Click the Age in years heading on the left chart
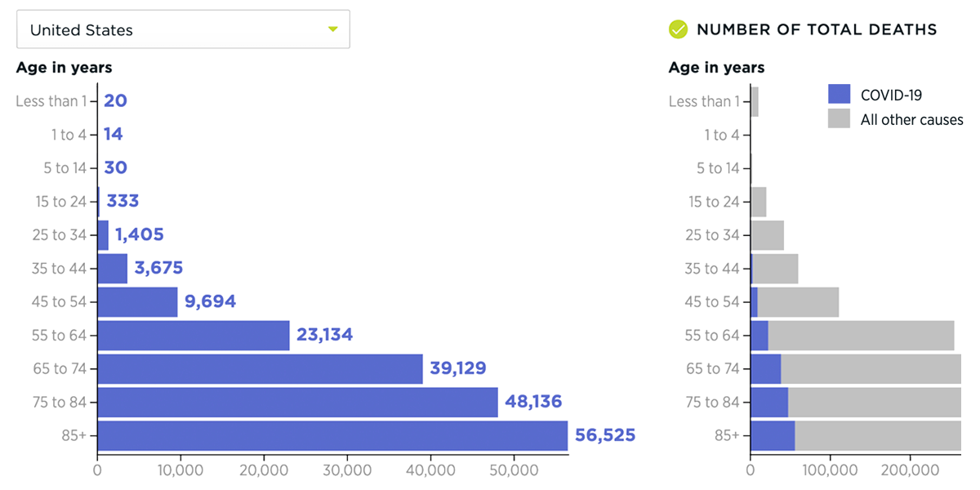 [x=63, y=68]
